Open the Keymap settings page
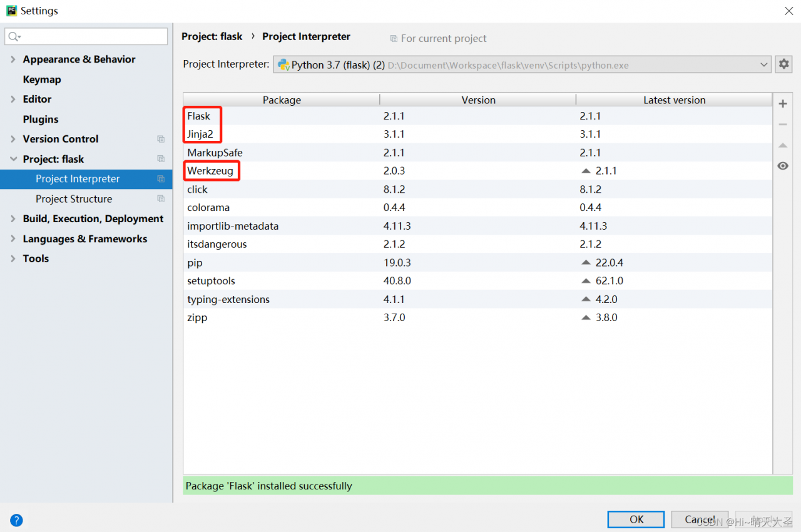 42,79
